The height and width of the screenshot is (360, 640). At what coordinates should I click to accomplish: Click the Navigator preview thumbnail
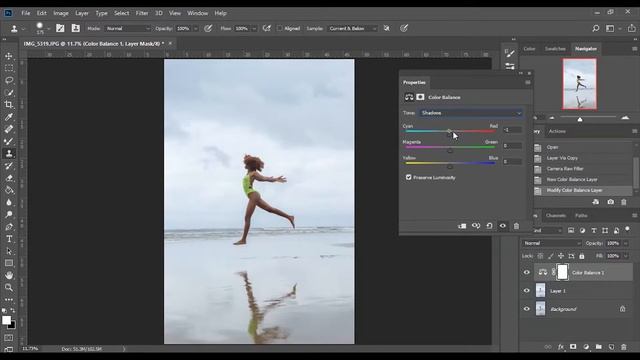click(579, 84)
